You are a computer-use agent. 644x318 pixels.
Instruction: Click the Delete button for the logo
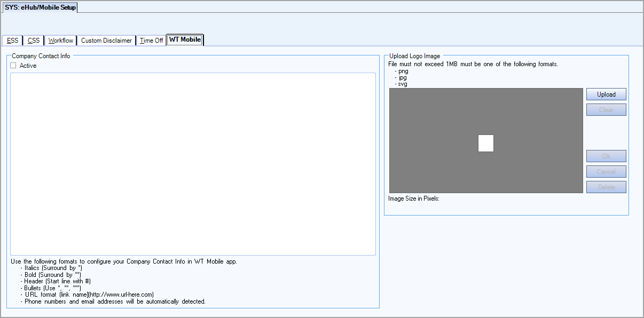(606, 187)
